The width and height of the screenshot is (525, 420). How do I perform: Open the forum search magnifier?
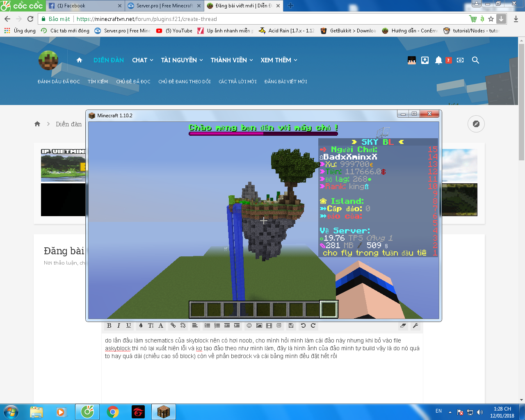point(475,60)
